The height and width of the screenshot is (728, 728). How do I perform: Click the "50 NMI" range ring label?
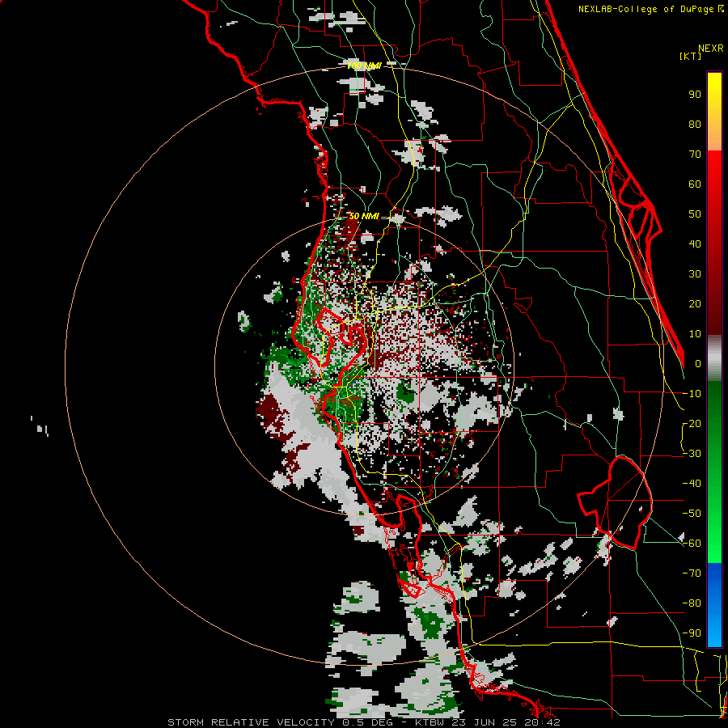364,216
